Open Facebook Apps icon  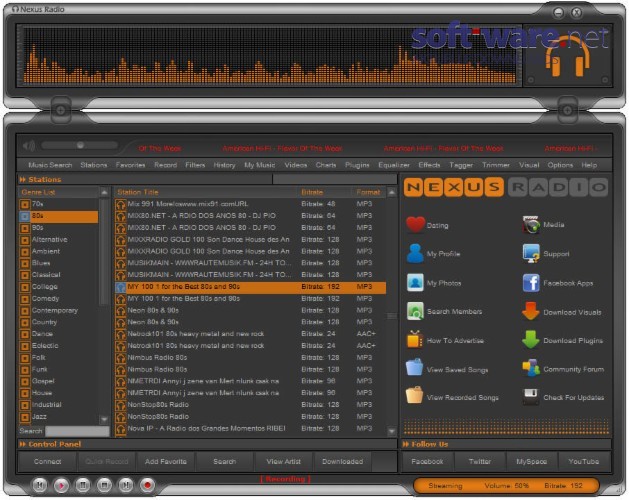click(x=531, y=283)
